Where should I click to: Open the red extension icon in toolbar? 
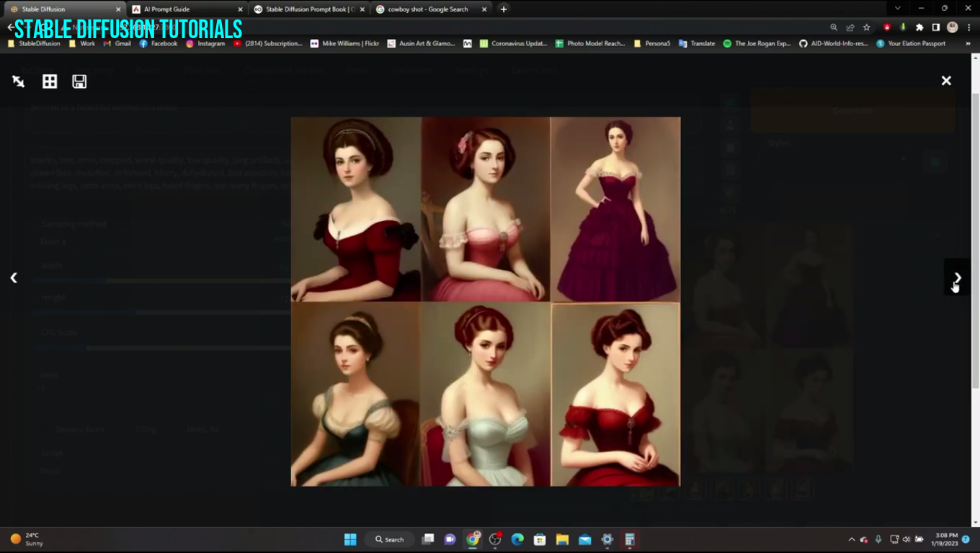[x=887, y=27]
